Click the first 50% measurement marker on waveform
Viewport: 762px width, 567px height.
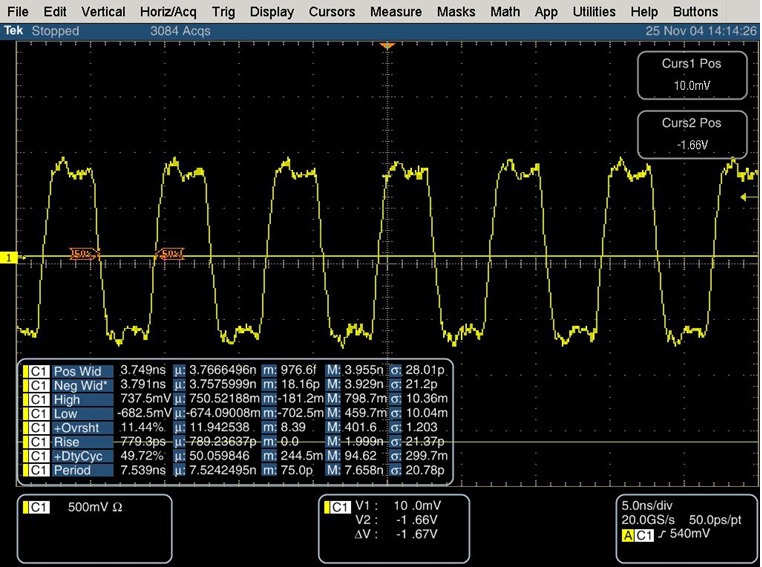pos(84,254)
